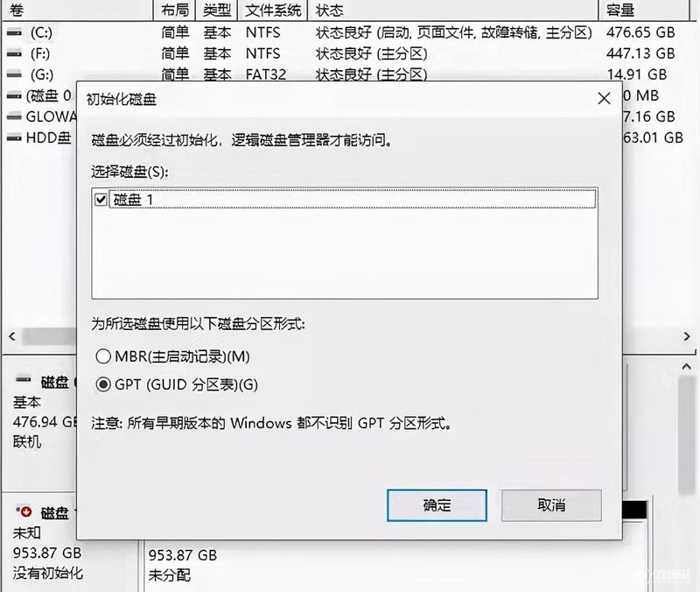Click the left arrow of horizontal scrollbar
The image size is (700, 592).
(x=12, y=336)
